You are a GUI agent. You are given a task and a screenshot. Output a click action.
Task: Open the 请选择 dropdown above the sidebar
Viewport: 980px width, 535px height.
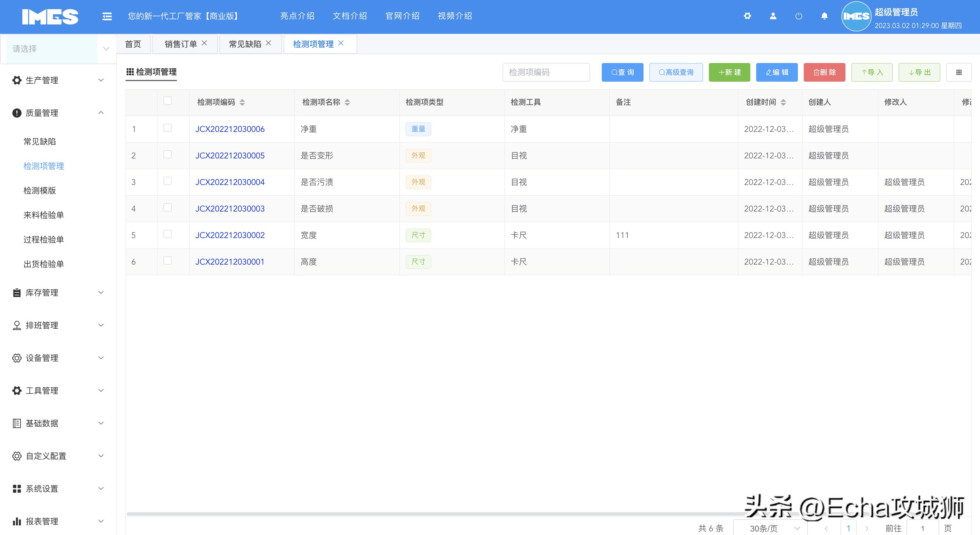click(x=58, y=49)
